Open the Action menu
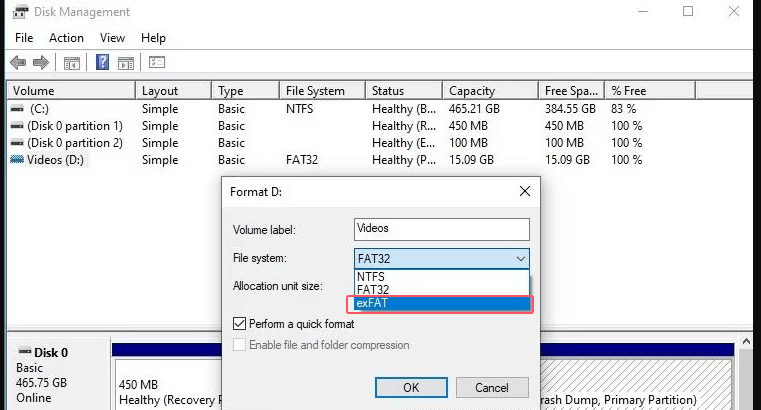The height and width of the screenshot is (410, 761). pyautogui.click(x=66, y=38)
